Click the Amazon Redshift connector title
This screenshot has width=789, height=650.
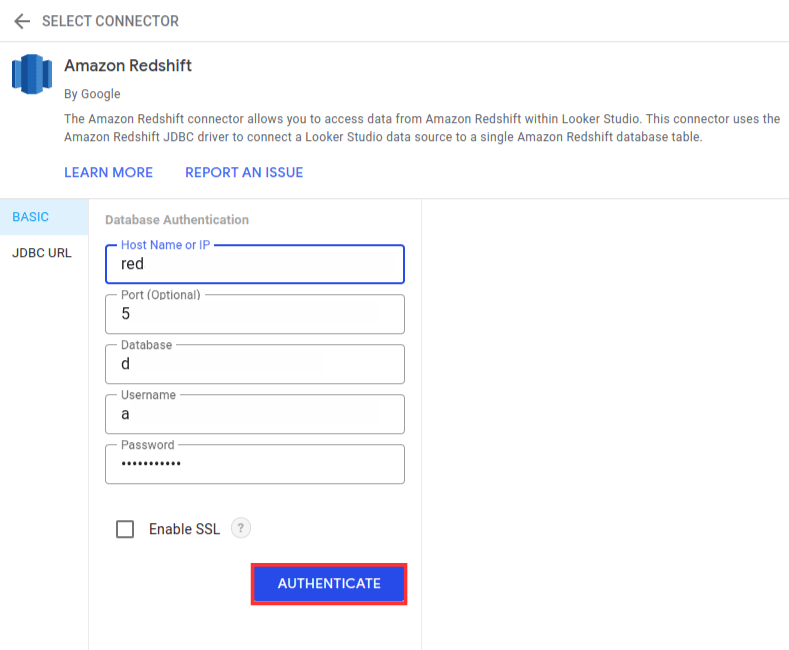pos(128,66)
